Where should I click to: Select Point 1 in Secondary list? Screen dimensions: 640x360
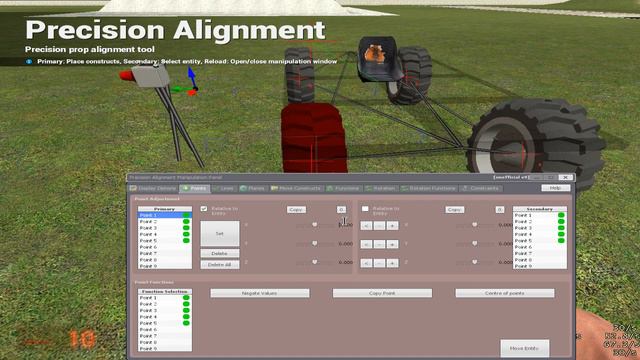tap(540, 215)
